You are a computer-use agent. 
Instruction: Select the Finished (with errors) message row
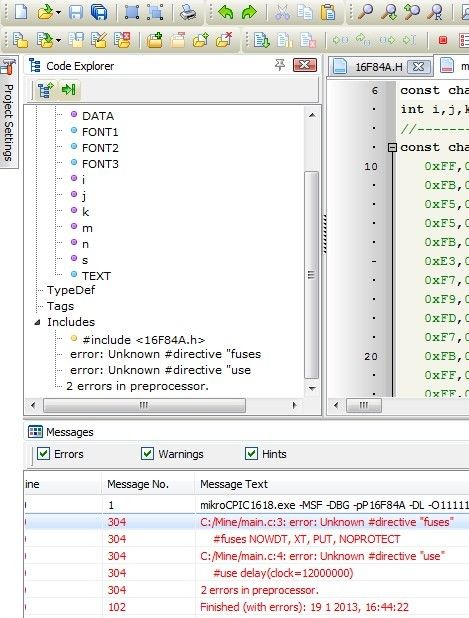(247, 607)
